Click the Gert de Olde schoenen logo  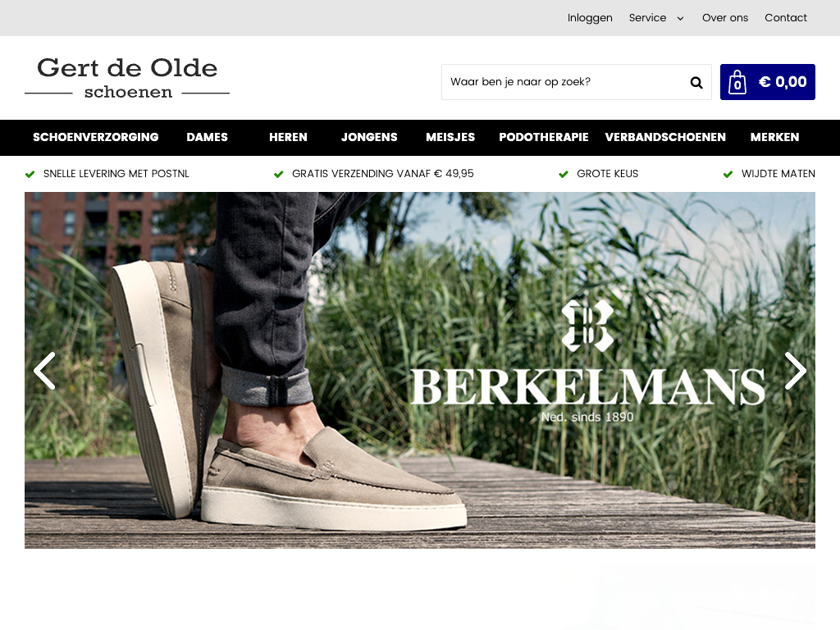[127, 78]
